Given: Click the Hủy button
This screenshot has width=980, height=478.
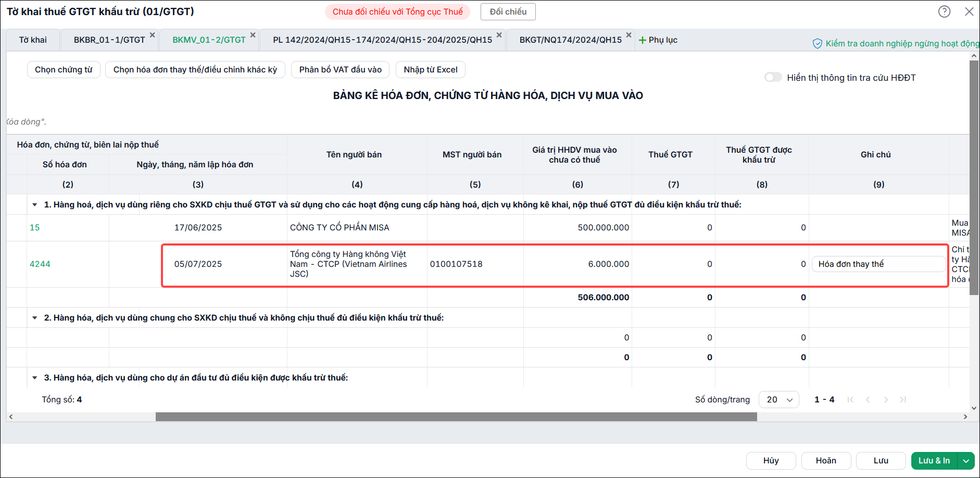Looking at the screenshot, I should (771, 461).
